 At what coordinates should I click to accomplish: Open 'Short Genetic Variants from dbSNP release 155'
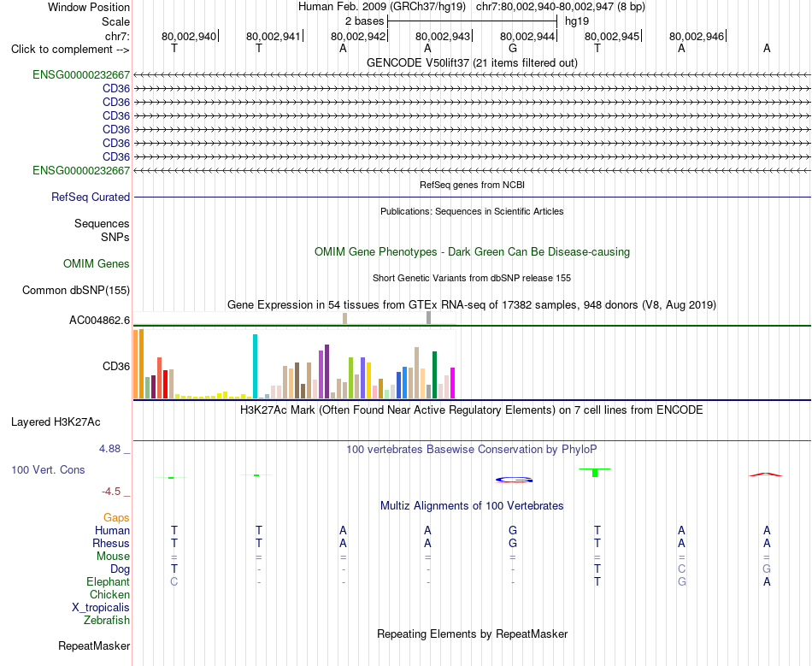pos(472,278)
